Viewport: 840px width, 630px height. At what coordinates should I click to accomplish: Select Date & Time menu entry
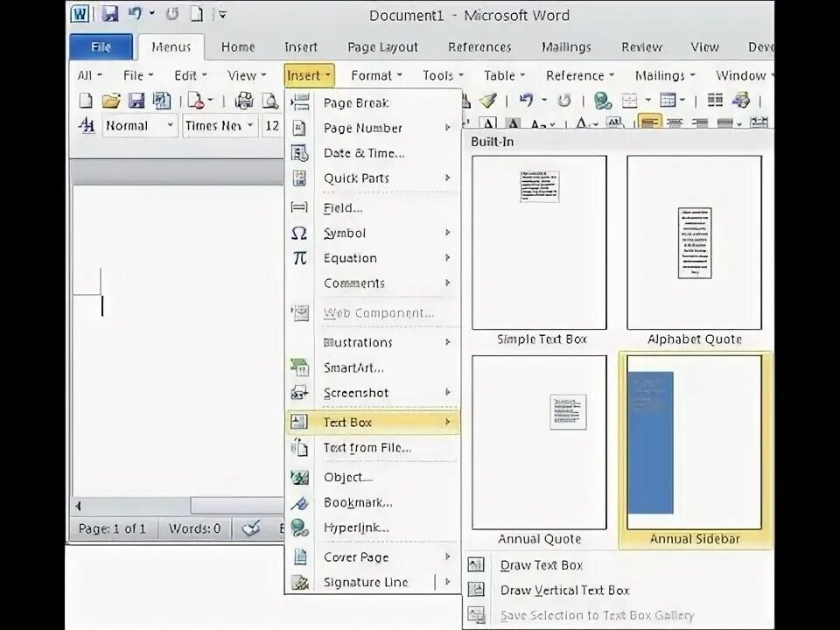[373, 153]
